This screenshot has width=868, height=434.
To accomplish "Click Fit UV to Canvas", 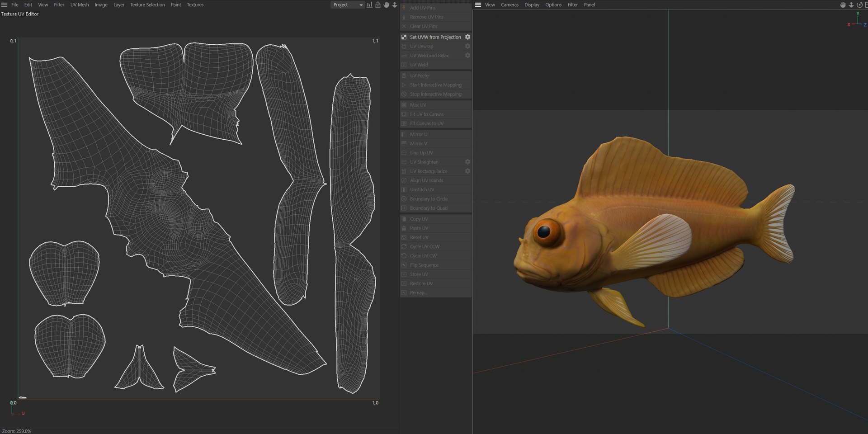I will (436, 114).
